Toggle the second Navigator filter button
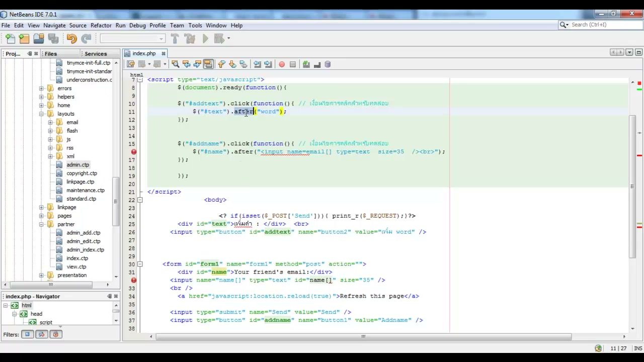This screenshot has width=644, height=362. (41, 334)
